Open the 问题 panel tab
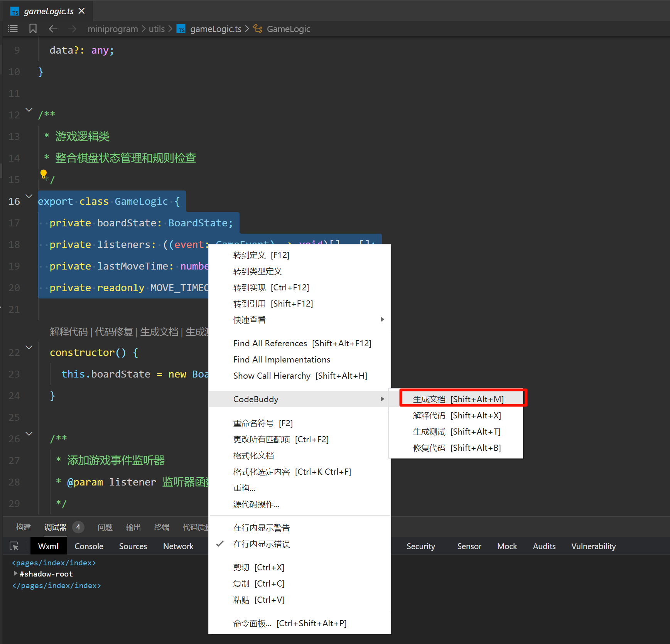This screenshot has height=644, width=670. coord(105,527)
